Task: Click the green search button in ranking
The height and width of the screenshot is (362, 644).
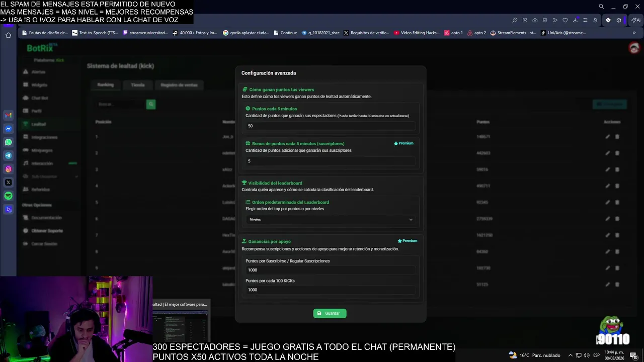Action: [151, 104]
